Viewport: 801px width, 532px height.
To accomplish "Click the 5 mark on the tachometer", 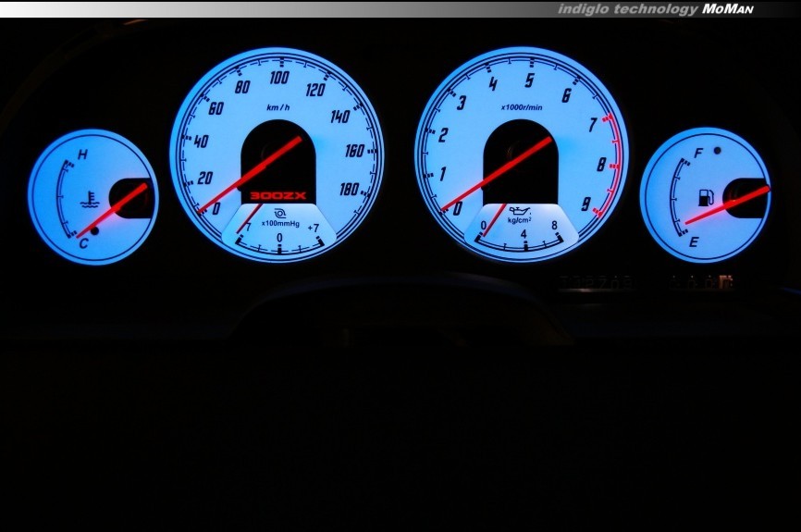I will (530, 80).
